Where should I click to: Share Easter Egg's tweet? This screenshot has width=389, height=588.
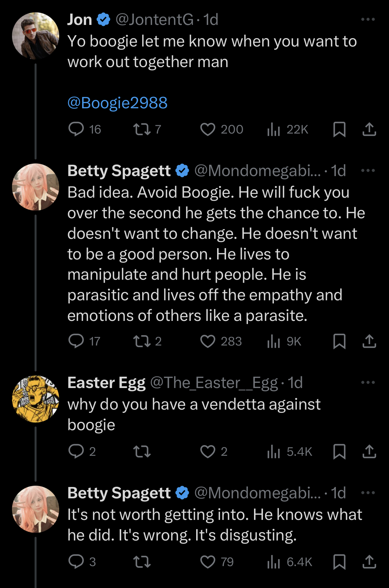[369, 451]
